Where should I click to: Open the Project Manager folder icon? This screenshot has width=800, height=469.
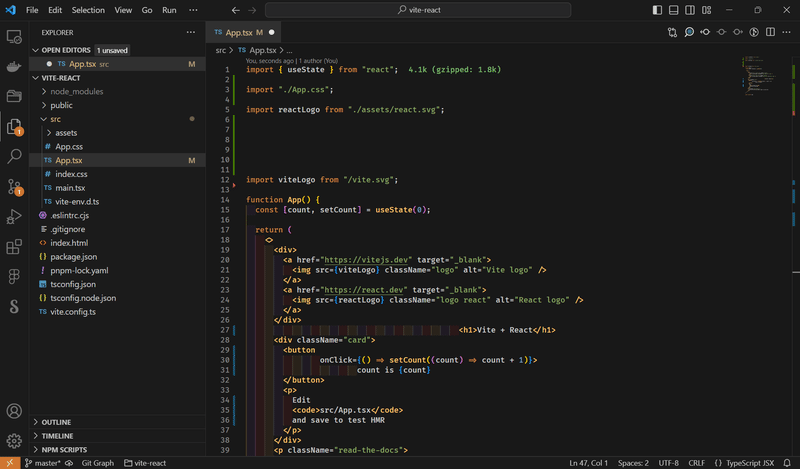click(x=14, y=96)
